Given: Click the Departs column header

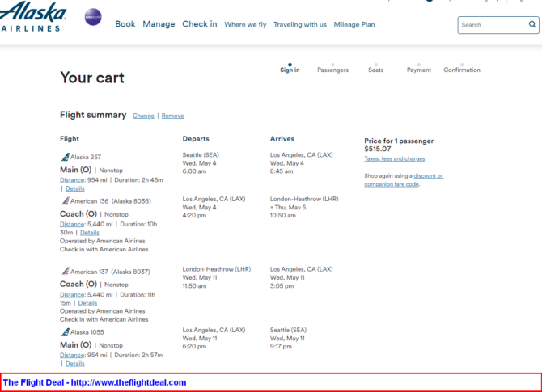Looking at the screenshot, I should (196, 139).
